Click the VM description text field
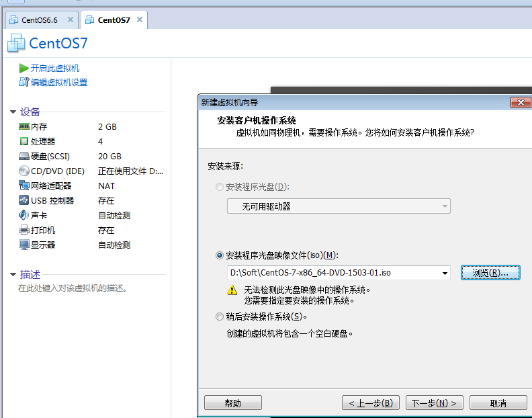This screenshot has width=532, height=418. point(73,288)
